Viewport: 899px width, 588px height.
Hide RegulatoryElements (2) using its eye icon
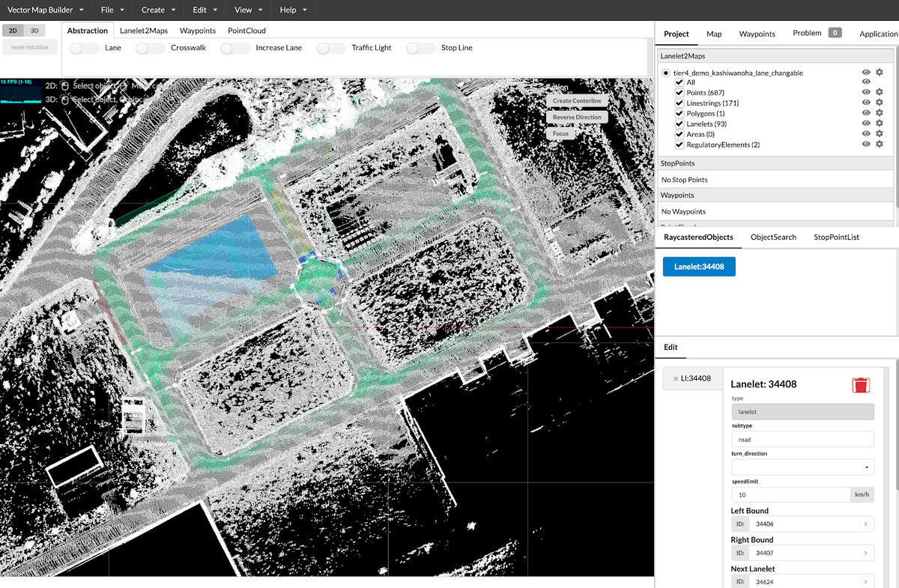coord(866,145)
